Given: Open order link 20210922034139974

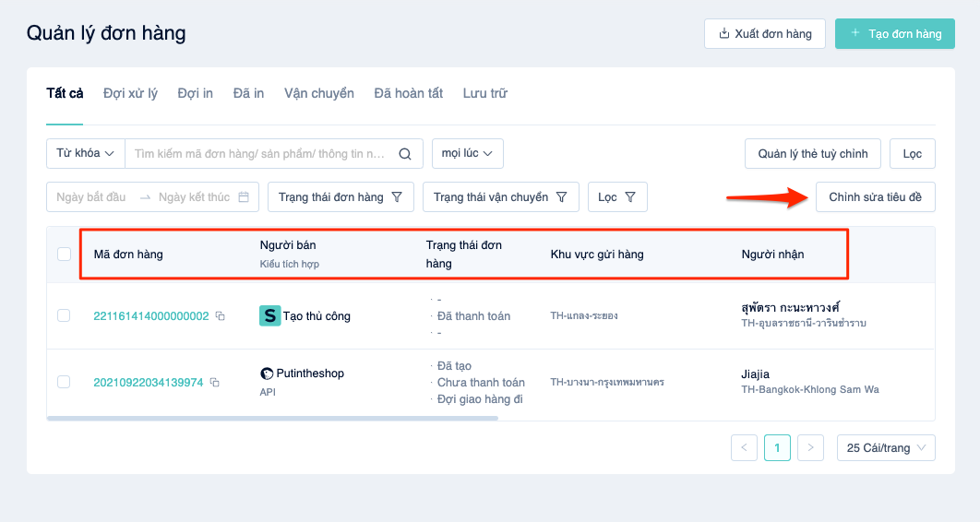Looking at the screenshot, I should pyautogui.click(x=149, y=382).
